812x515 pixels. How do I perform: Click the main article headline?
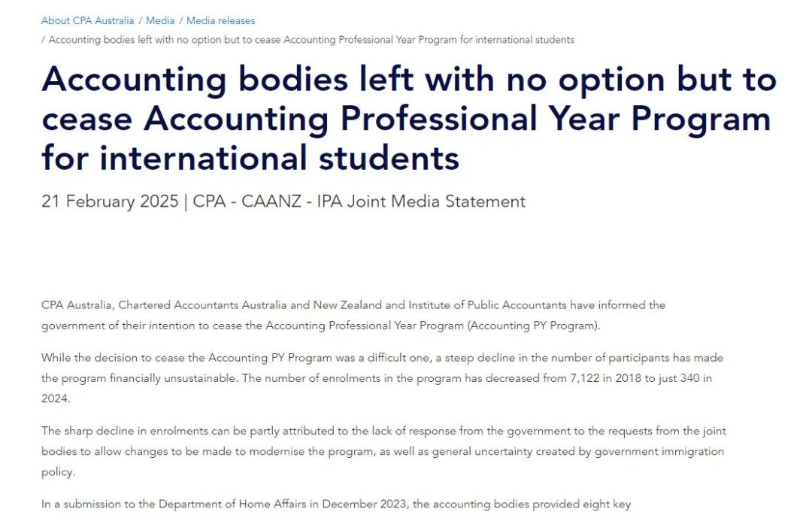coord(408,118)
